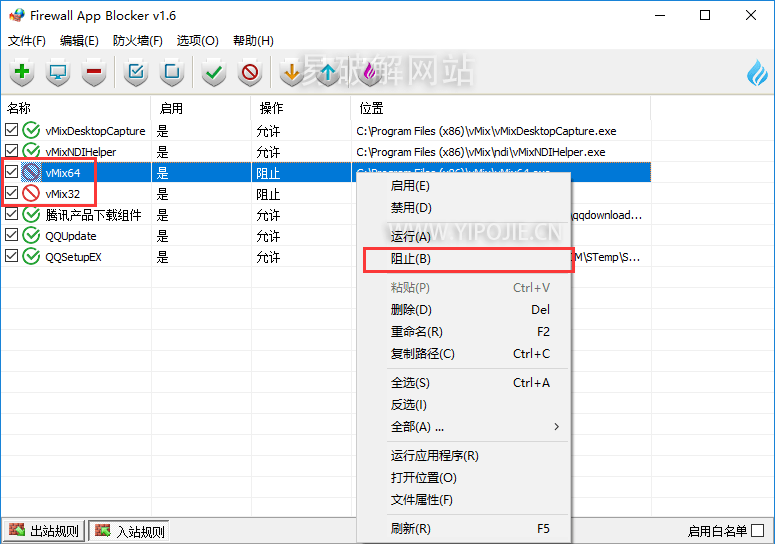Image resolution: width=775 pixels, height=544 pixels.
Task: Click the red minus Remove toolbar icon
Action: (94, 72)
